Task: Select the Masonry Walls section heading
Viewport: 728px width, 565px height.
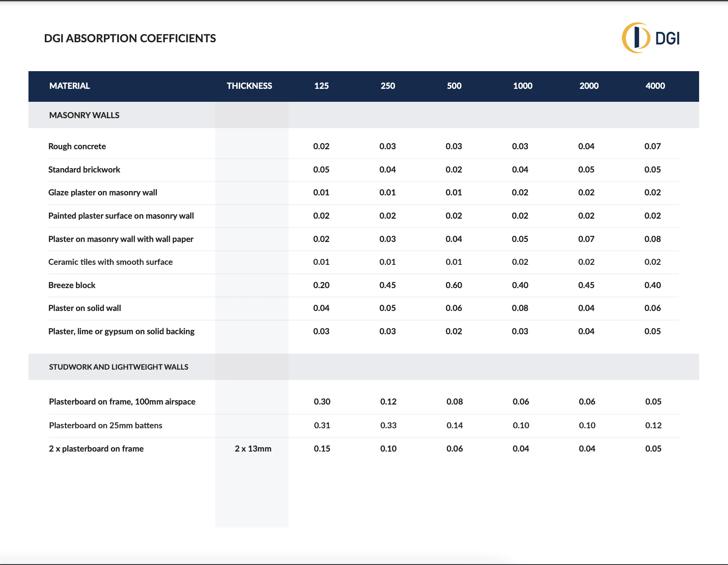Action: tap(84, 115)
